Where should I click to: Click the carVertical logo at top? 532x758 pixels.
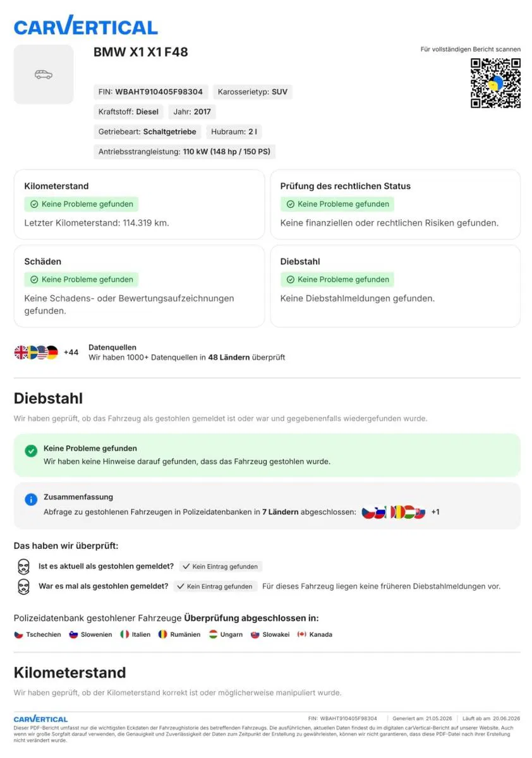[x=85, y=26]
